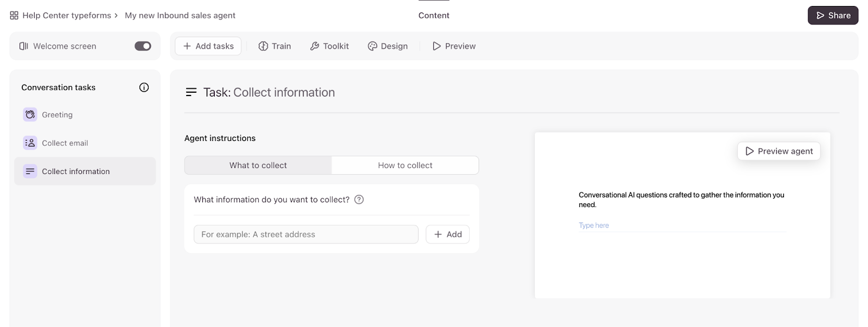Click the Collect email contact icon
868x327 pixels.
click(x=30, y=143)
